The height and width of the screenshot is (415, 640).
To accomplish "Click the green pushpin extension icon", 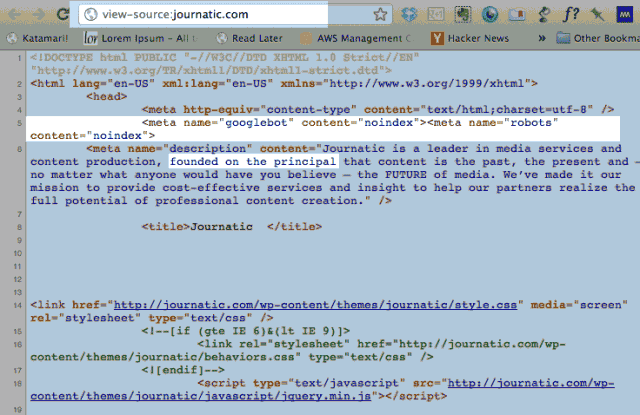I will pos(598,15).
